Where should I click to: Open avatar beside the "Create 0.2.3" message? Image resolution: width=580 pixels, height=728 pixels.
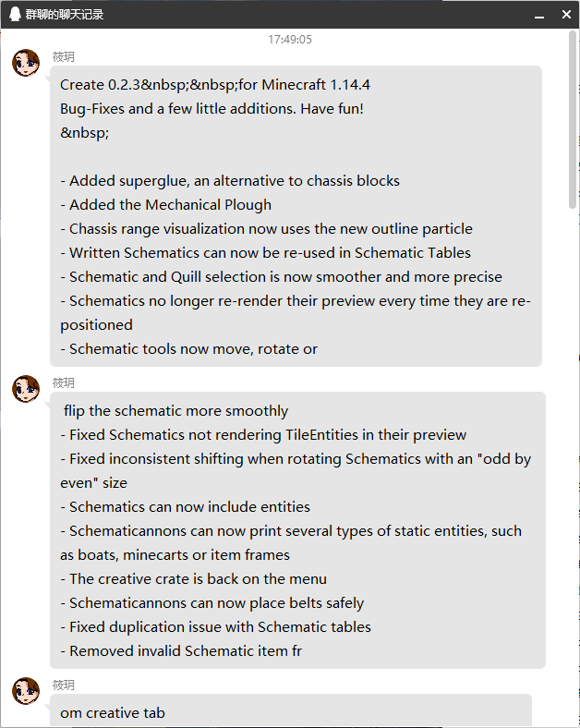[x=26, y=63]
